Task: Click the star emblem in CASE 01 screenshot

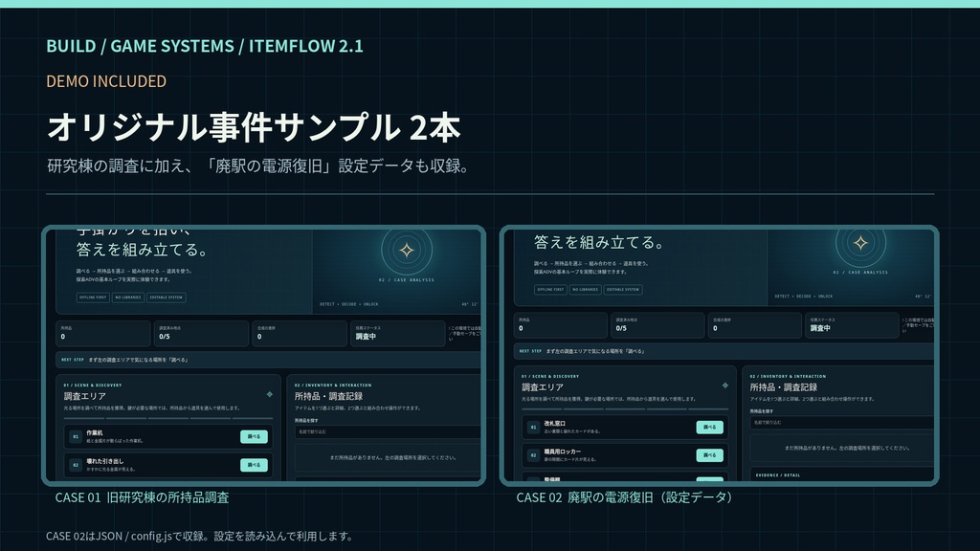Action: click(x=407, y=251)
